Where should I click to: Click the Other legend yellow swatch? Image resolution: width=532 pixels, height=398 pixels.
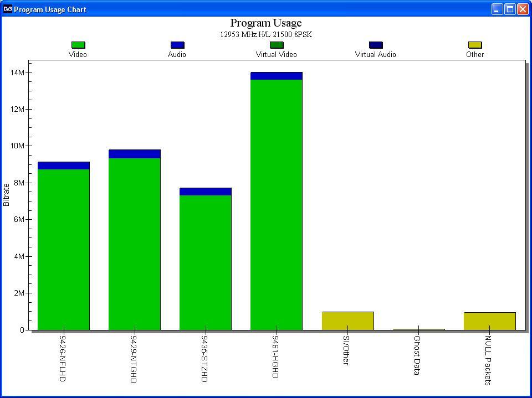pyautogui.click(x=475, y=45)
